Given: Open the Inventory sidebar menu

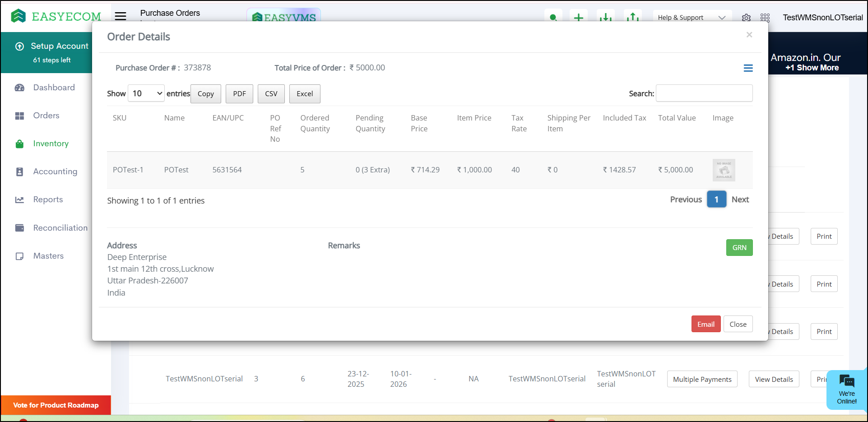Looking at the screenshot, I should click(51, 144).
